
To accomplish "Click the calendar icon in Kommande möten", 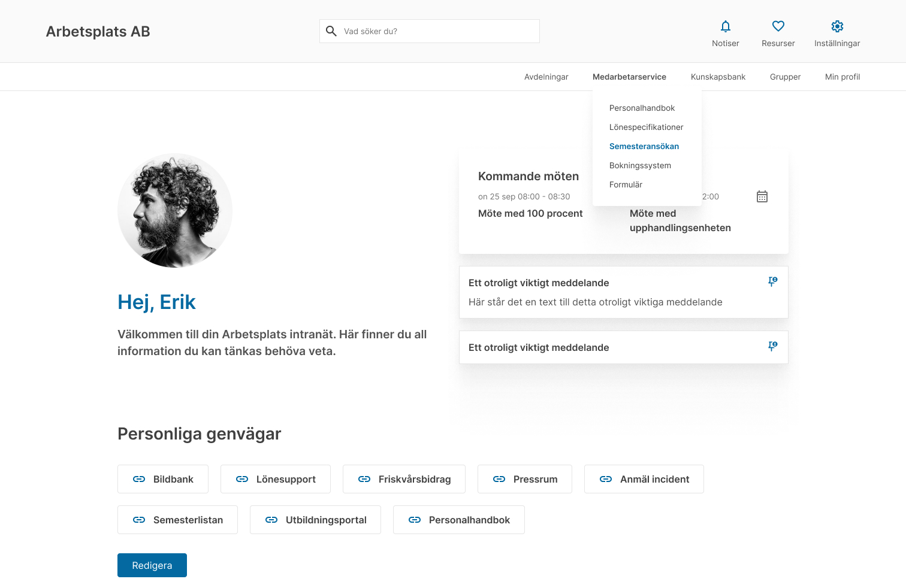I will coord(762,196).
